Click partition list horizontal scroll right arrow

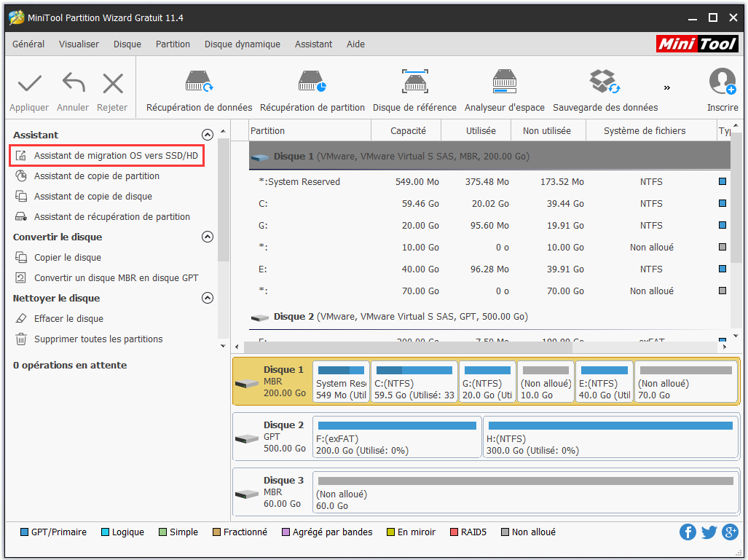tap(725, 347)
